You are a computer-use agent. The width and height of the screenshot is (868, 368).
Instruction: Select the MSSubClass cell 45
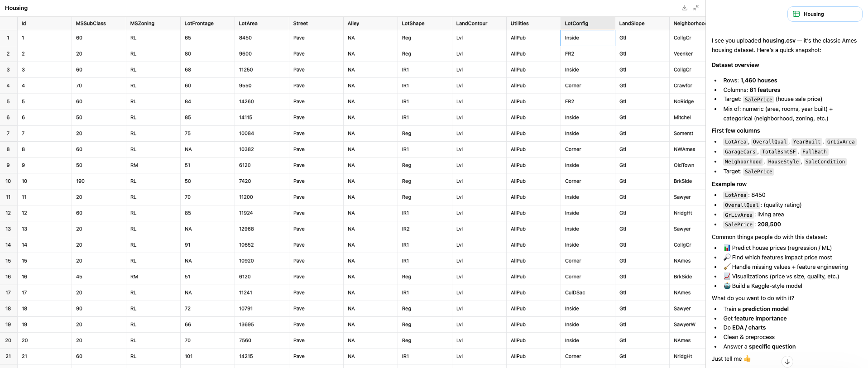tap(99, 277)
